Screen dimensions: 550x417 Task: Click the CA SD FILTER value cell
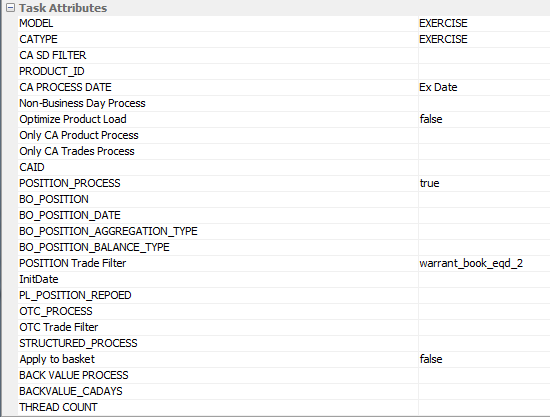click(484, 55)
